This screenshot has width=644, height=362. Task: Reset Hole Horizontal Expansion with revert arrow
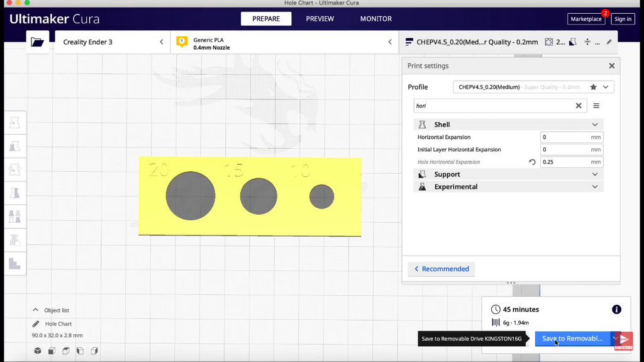point(532,162)
